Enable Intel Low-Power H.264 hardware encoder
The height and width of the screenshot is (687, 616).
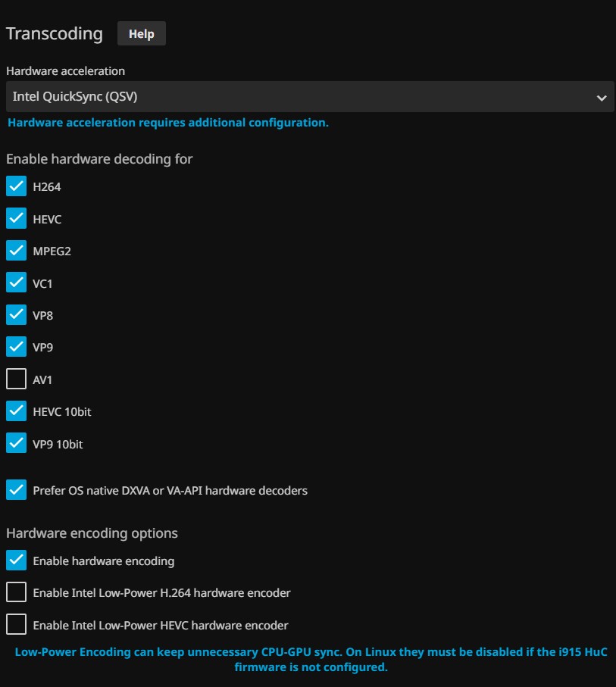[16, 592]
